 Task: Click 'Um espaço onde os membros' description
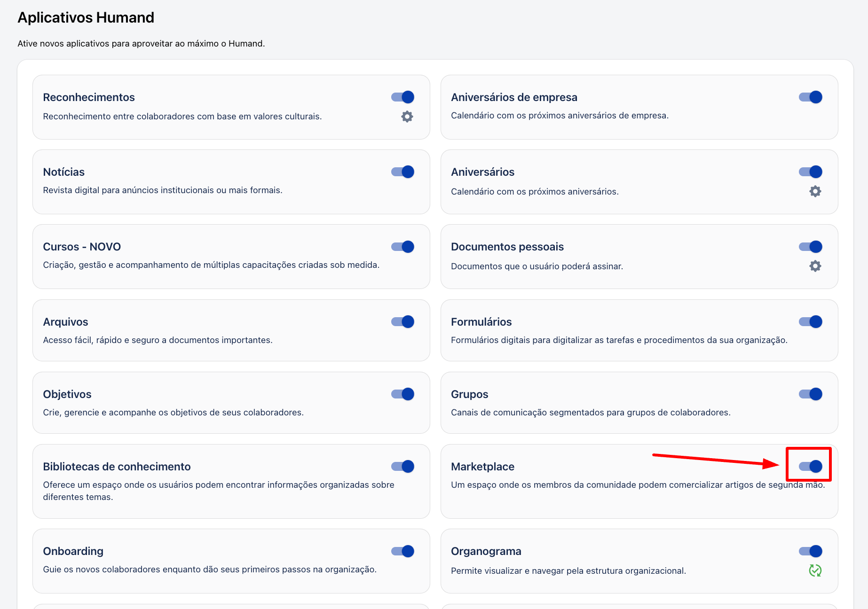(x=638, y=485)
